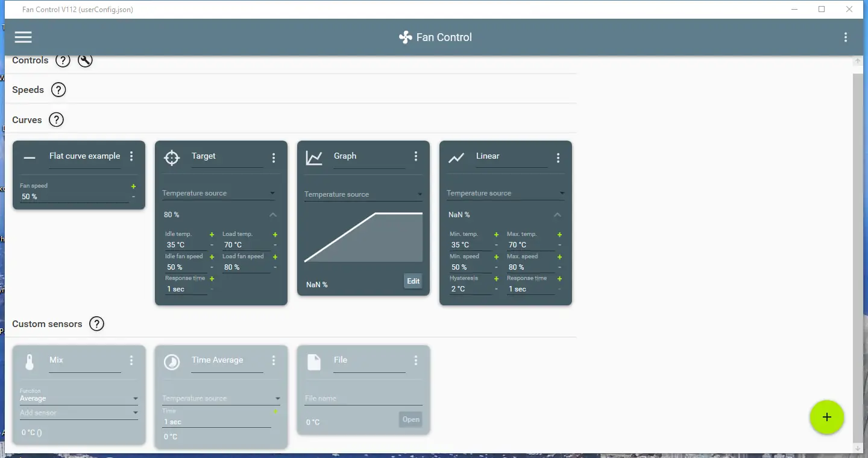Open help for the Custom sensors section

click(96, 324)
